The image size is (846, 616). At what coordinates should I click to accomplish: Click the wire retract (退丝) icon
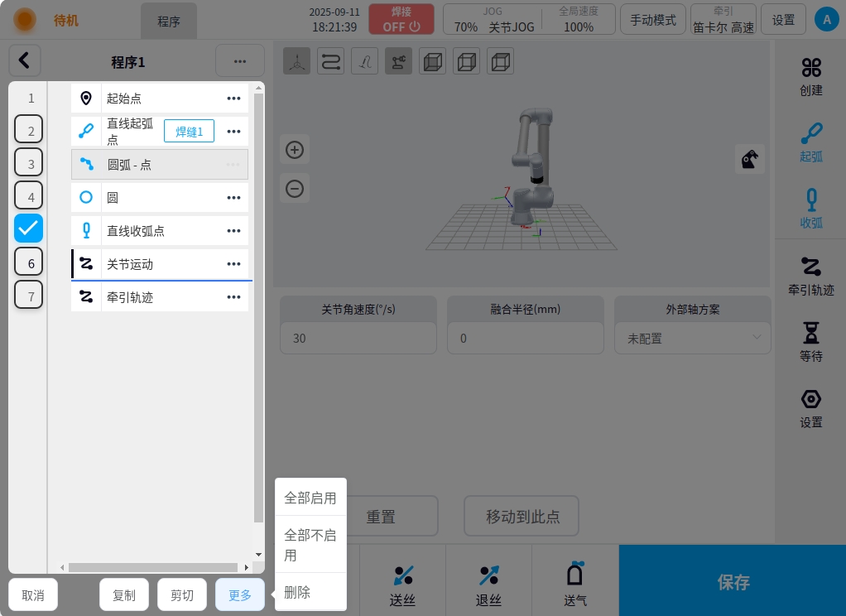point(488,575)
